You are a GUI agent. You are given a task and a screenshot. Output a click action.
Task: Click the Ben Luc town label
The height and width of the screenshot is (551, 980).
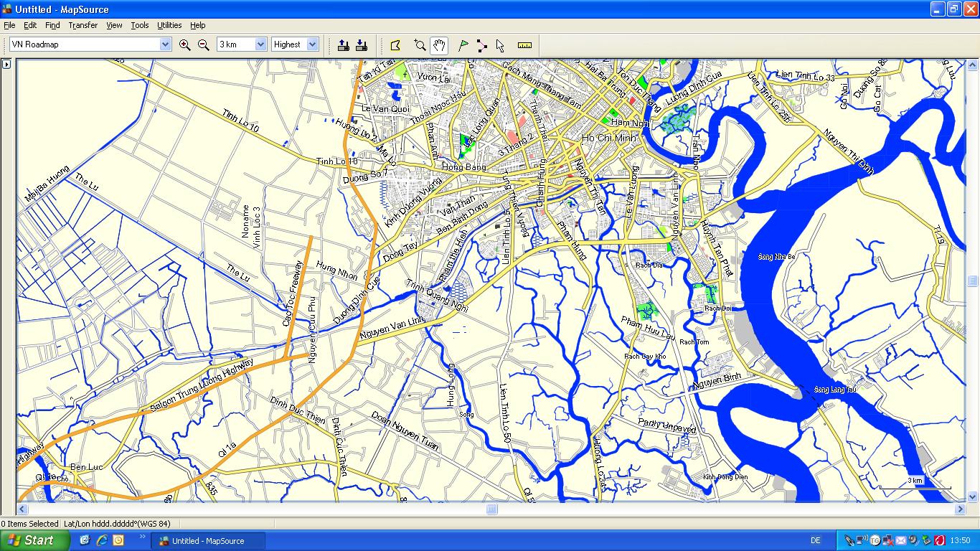(86, 467)
